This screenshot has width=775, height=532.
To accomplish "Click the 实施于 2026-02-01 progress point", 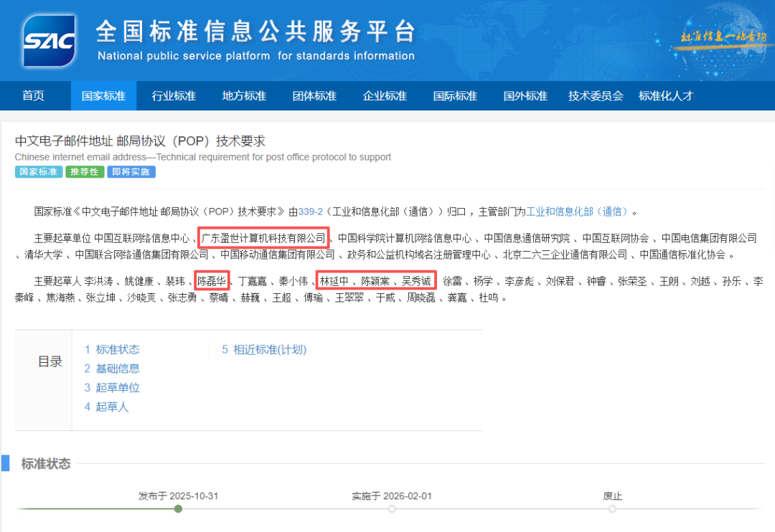I will coord(392,509).
